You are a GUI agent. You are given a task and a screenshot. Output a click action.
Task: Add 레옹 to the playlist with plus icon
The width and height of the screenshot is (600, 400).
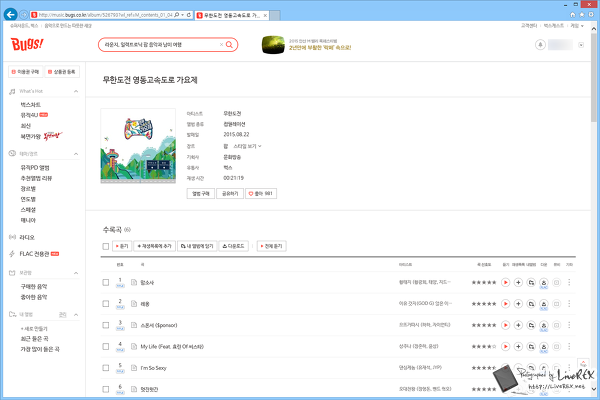(518, 304)
